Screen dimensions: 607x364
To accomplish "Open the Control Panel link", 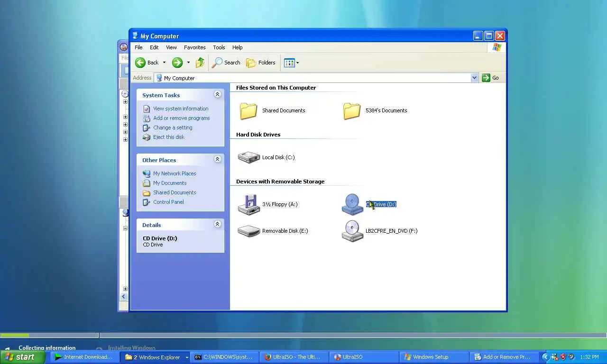I will tap(168, 202).
